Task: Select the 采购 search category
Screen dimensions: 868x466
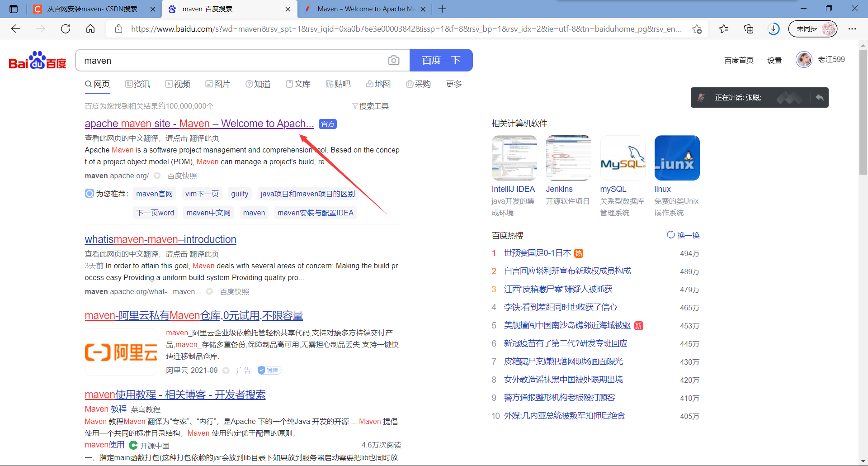Action: click(418, 84)
